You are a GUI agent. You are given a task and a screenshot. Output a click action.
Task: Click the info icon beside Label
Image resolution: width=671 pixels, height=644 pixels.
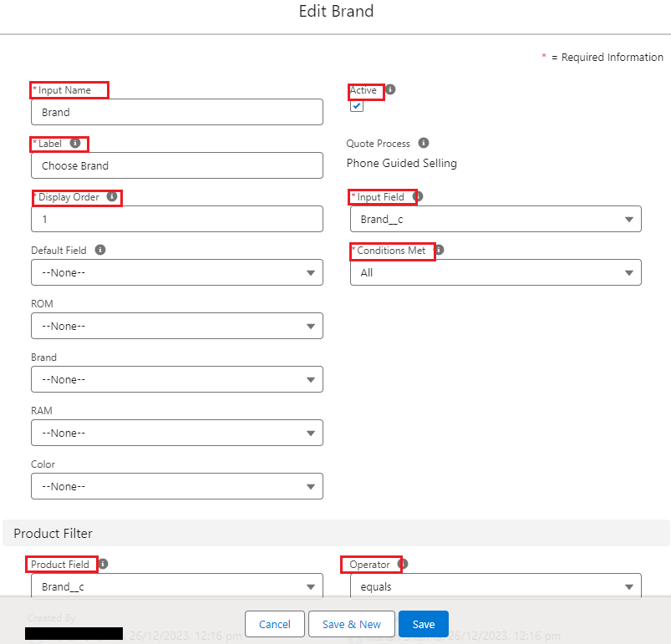point(75,144)
